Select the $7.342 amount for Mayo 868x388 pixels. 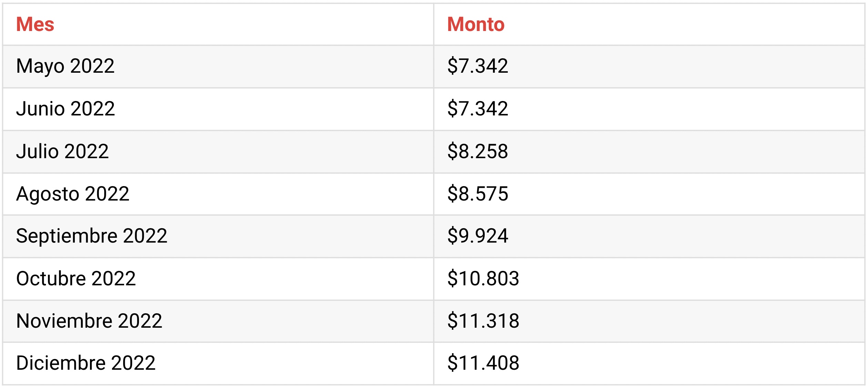point(478,66)
